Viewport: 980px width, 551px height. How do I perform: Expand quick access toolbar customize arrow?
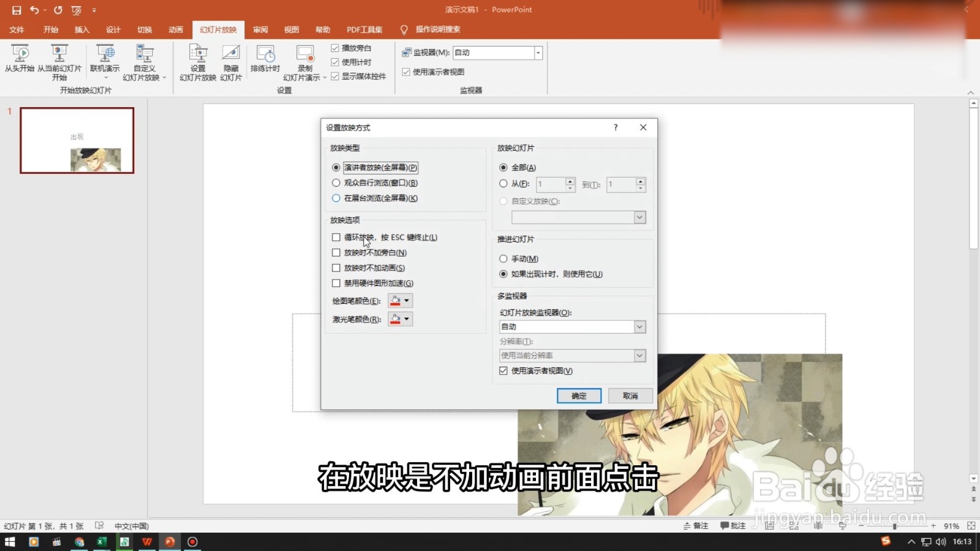coord(94,10)
